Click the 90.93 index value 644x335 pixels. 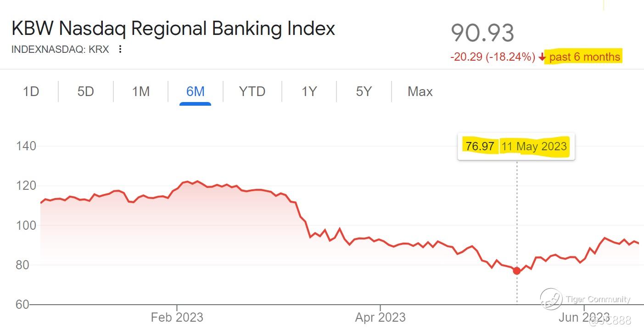[482, 33]
